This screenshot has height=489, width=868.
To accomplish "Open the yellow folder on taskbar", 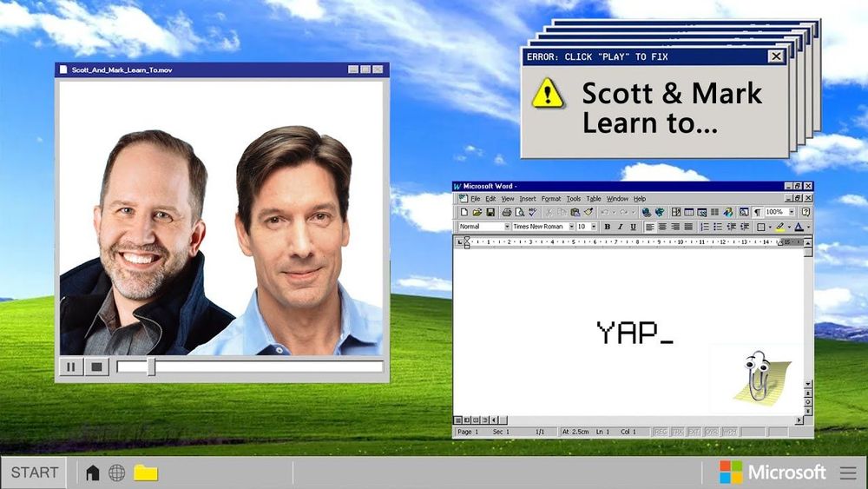I will coord(146,472).
